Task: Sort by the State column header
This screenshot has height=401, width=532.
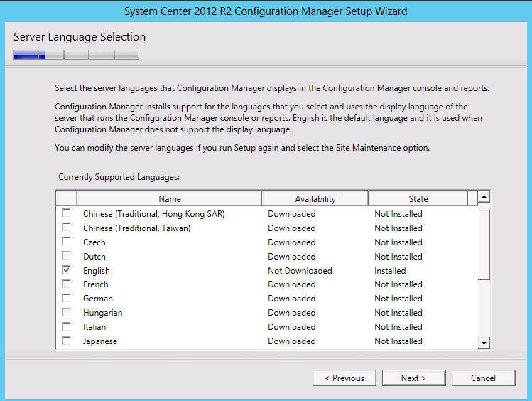Action: pos(418,198)
